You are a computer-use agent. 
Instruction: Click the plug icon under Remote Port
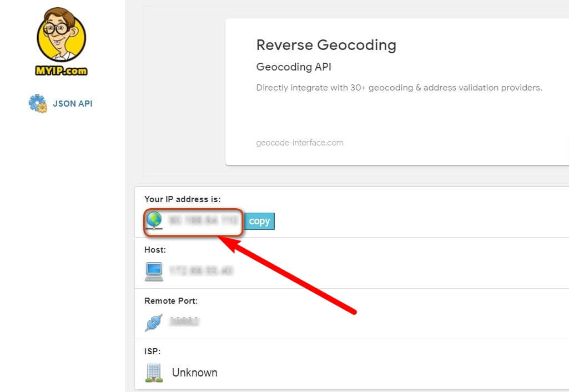pos(154,322)
